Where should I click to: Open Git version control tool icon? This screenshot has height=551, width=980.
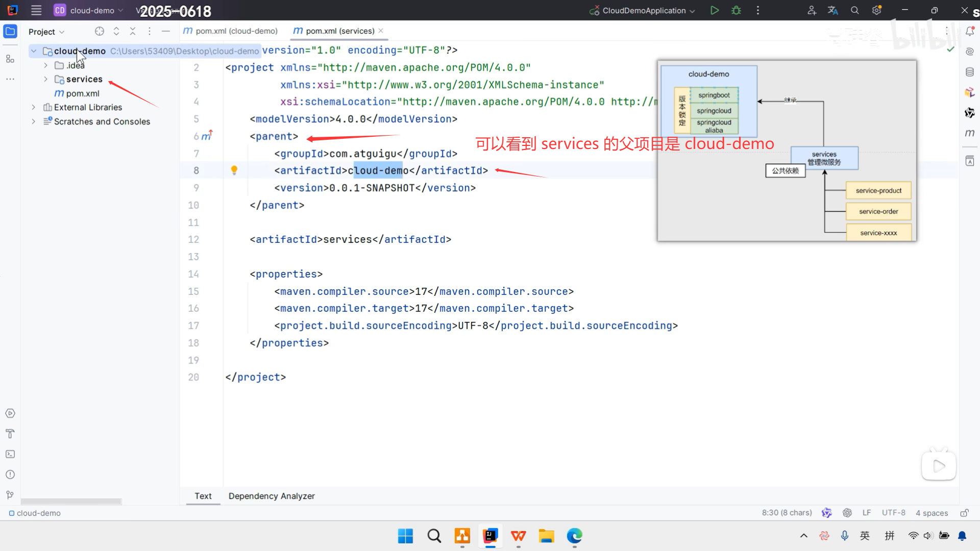tap(10, 495)
